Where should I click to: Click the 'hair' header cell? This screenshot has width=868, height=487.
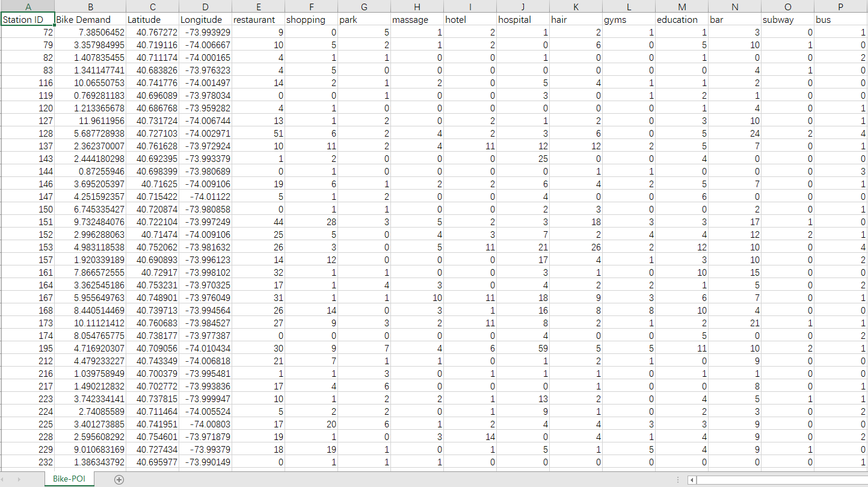click(576, 19)
